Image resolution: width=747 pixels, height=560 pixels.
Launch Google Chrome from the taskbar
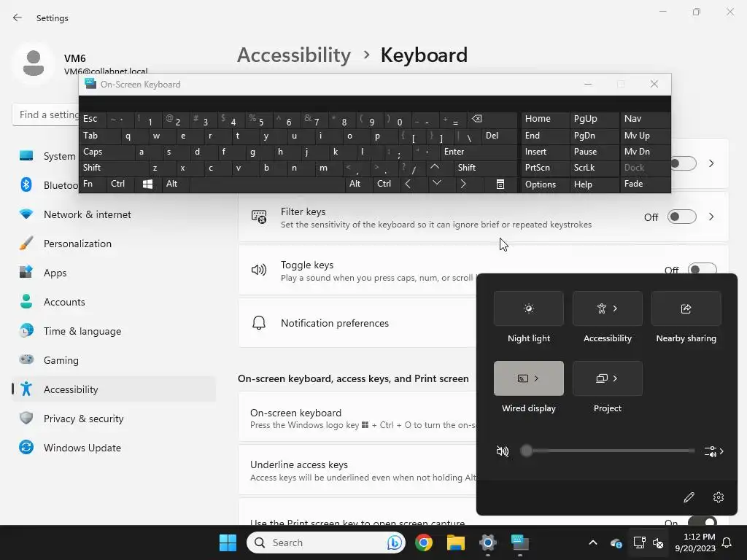[x=424, y=542]
